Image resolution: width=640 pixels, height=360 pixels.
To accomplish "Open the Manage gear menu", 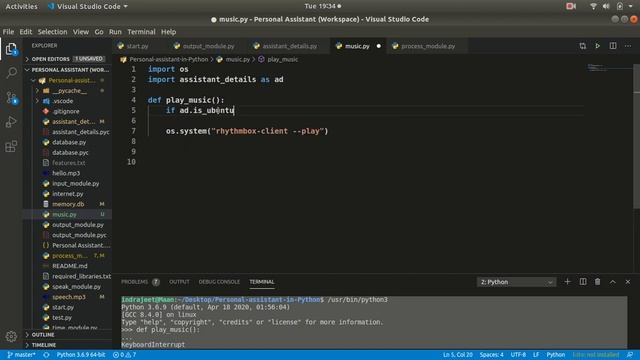I will point(11,336).
